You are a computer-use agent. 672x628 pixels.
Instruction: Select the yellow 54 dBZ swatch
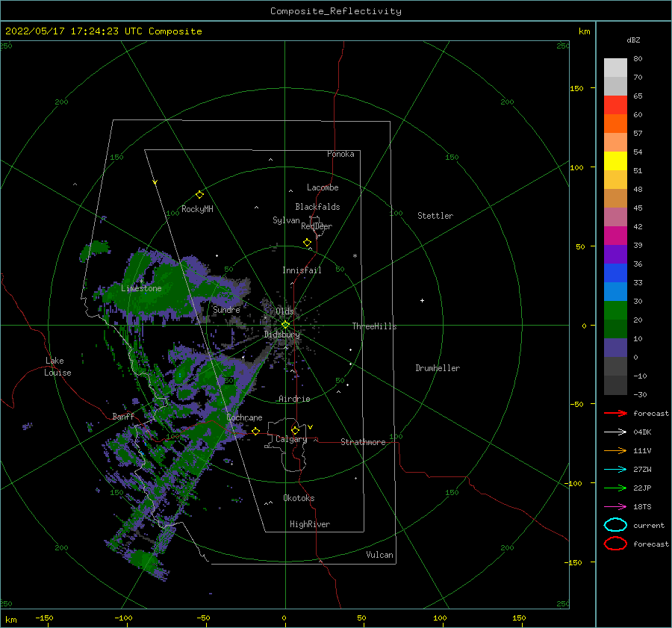[x=615, y=161]
